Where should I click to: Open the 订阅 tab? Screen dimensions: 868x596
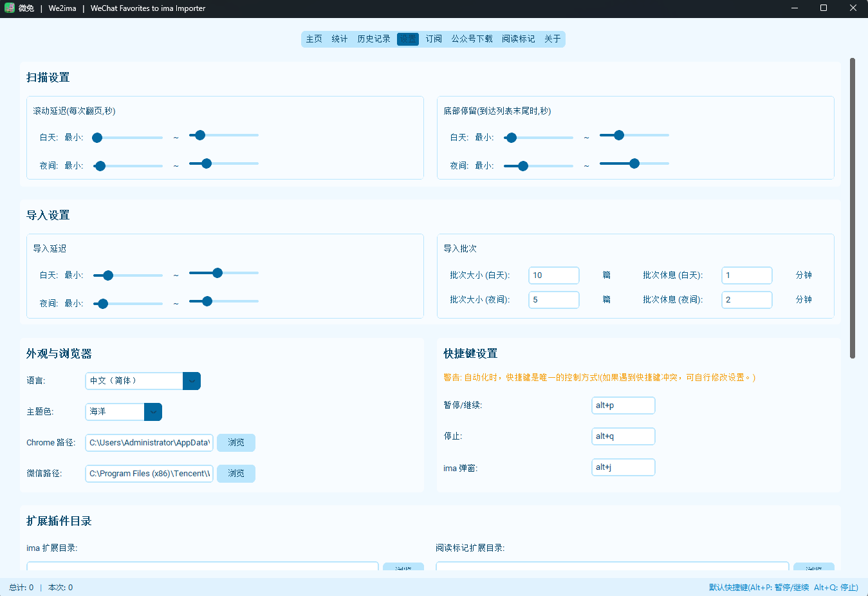pos(434,39)
